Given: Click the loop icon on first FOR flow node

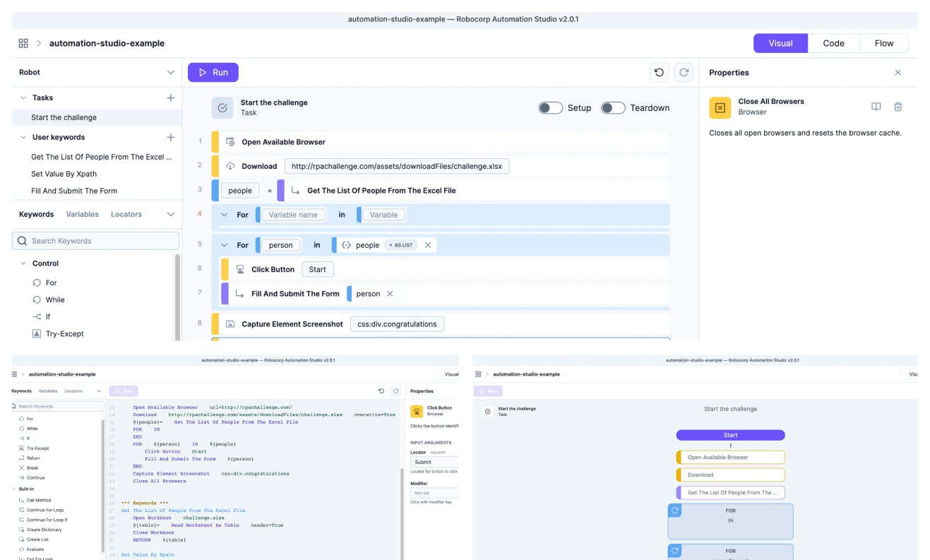Looking at the screenshot, I should pyautogui.click(x=674, y=511).
